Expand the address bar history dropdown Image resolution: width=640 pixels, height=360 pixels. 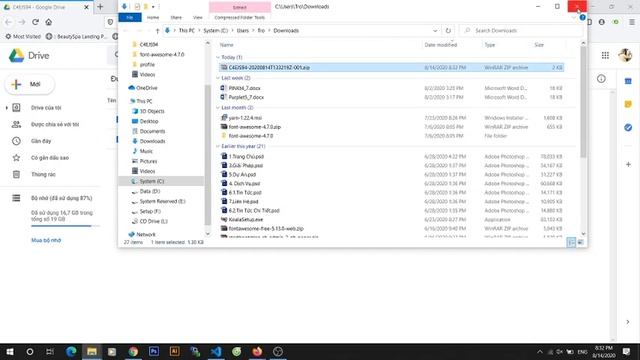435,31
